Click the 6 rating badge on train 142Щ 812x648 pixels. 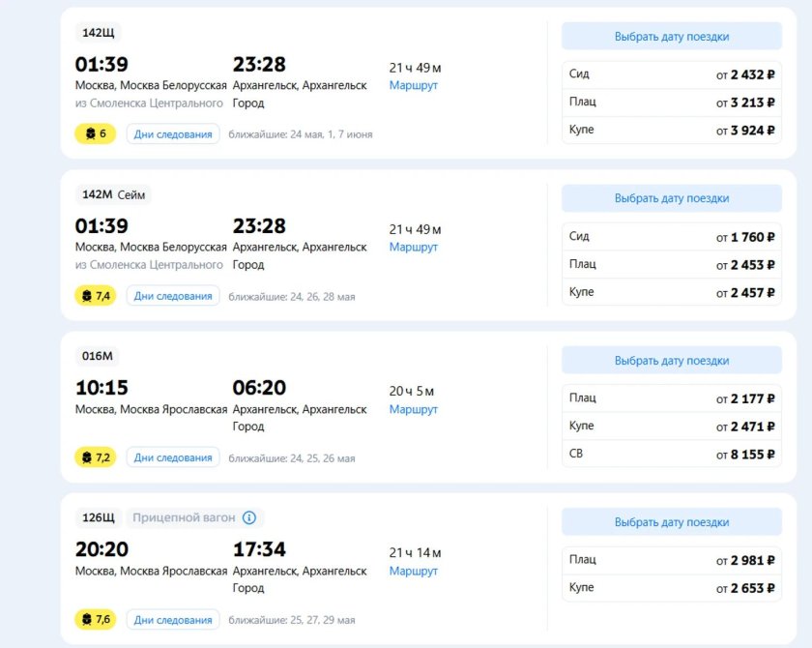pyautogui.click(x=95, y=133)
